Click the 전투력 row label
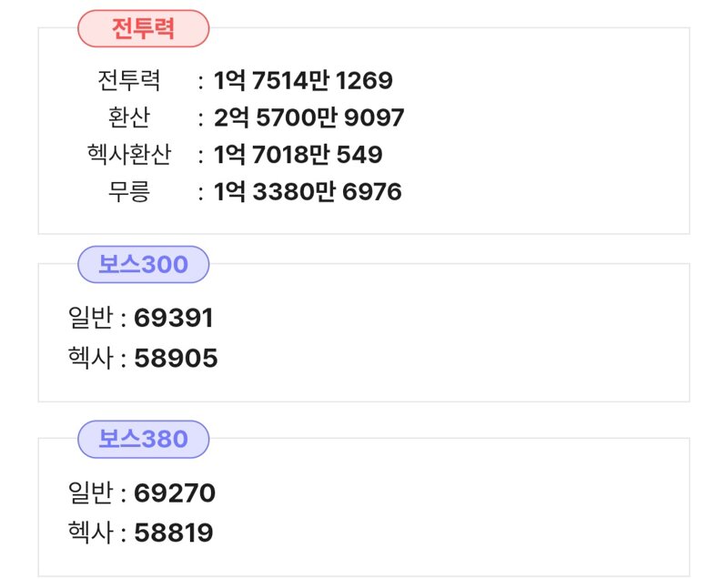 click(x=129, y=80)
